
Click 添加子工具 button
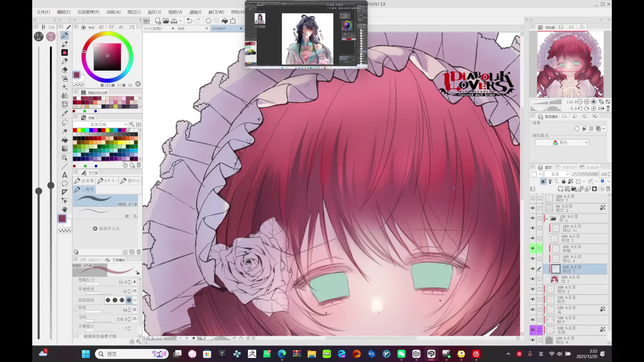[106, 229]
